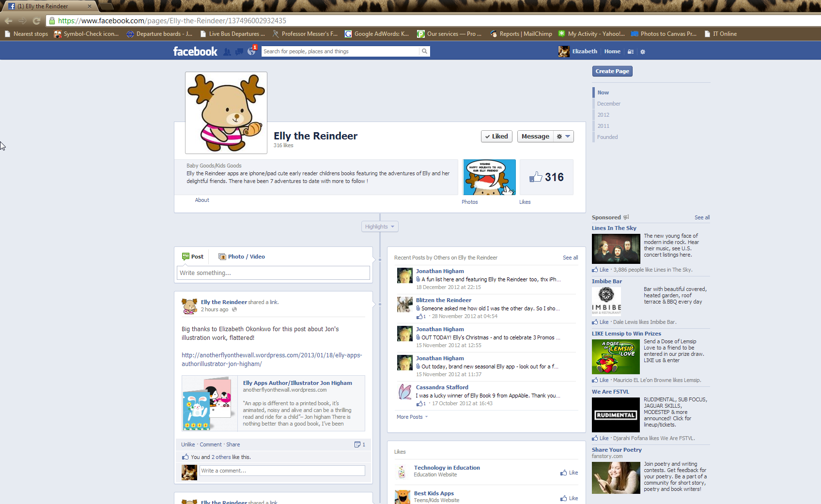Open the Photos thumbnail

point(489,177)
